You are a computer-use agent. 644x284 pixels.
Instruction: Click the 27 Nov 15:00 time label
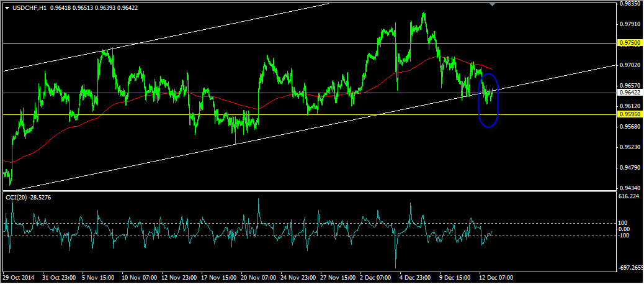[338, 278]
